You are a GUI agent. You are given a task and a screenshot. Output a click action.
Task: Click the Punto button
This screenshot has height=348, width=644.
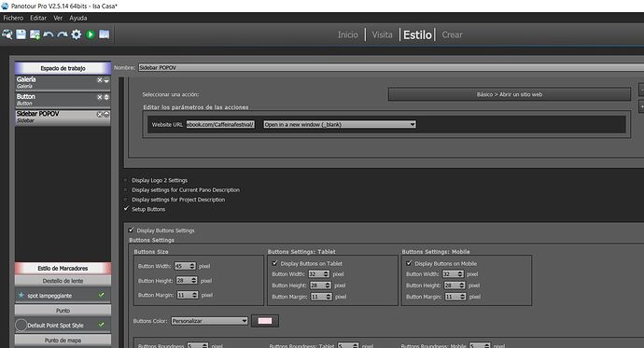pos(63,311)
